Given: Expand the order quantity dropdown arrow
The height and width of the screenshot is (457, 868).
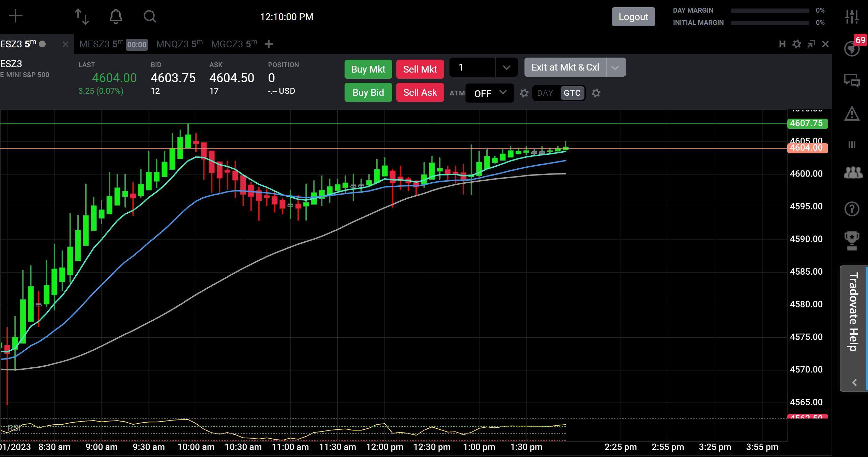Looking at the screenshot, I should click(x=506, y=67).
